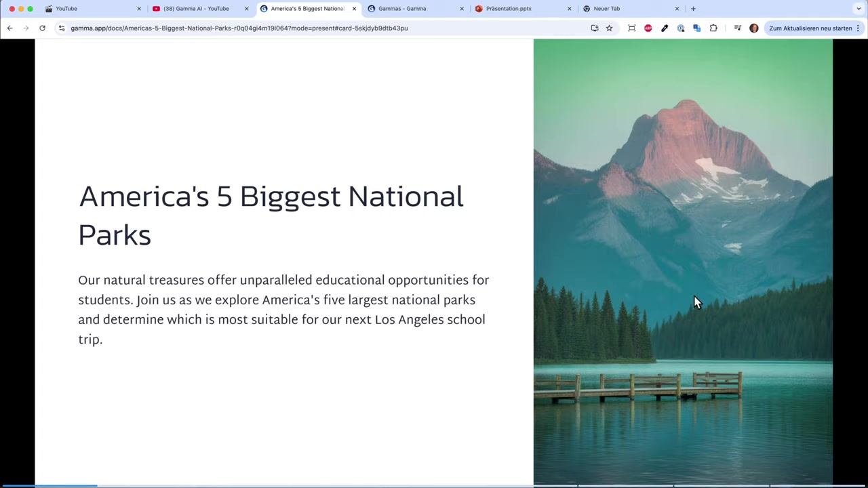Close the Präsentation.pptx tab
868x488 pixels.
[569, 8]
